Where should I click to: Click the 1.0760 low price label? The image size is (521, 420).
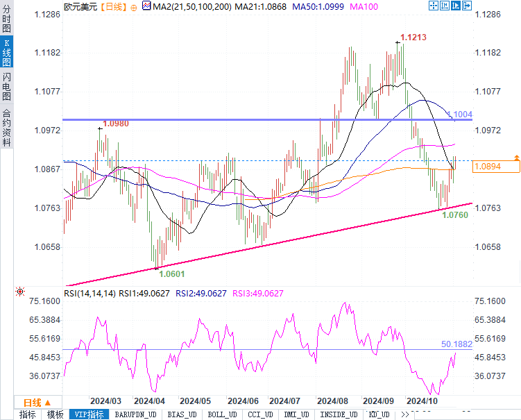click(x=455, y=215)
